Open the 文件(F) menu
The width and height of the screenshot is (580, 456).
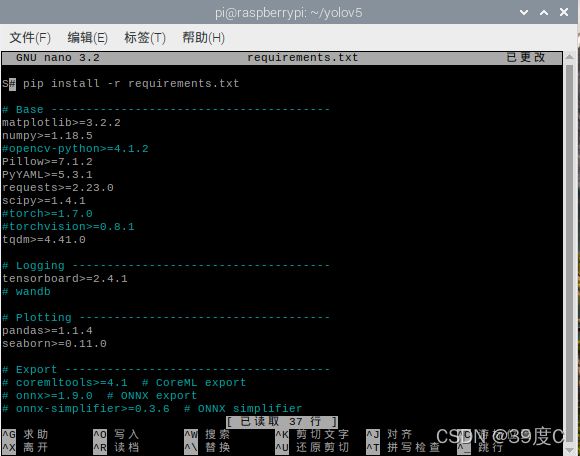[30, 37]
